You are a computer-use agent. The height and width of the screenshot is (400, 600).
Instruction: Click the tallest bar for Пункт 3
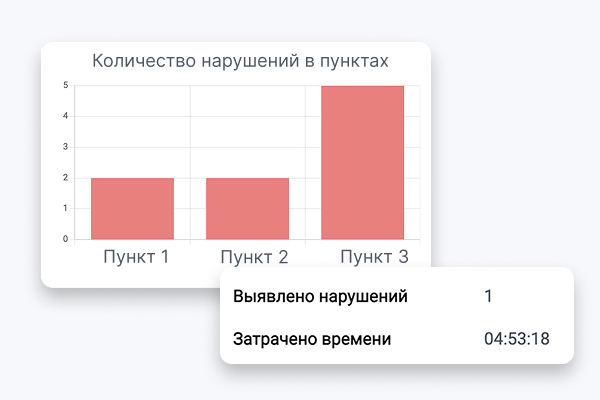[x=362, y=162]
